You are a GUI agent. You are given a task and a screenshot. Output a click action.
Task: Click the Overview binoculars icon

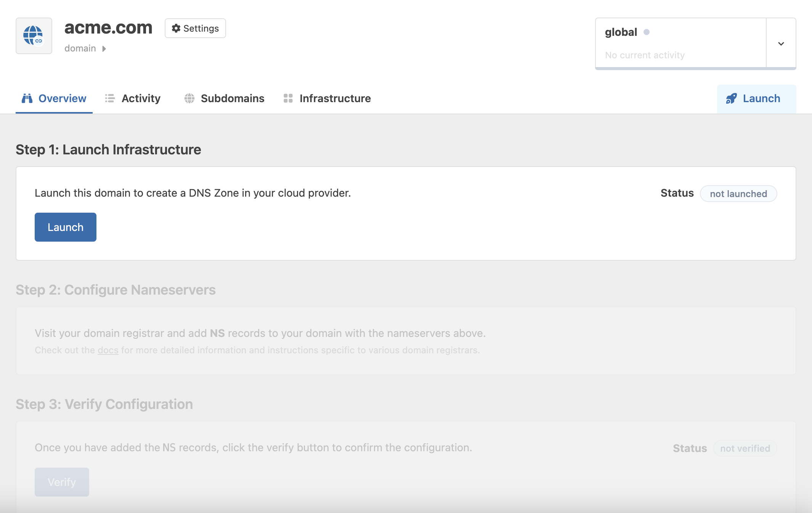[x=27, y=99]
